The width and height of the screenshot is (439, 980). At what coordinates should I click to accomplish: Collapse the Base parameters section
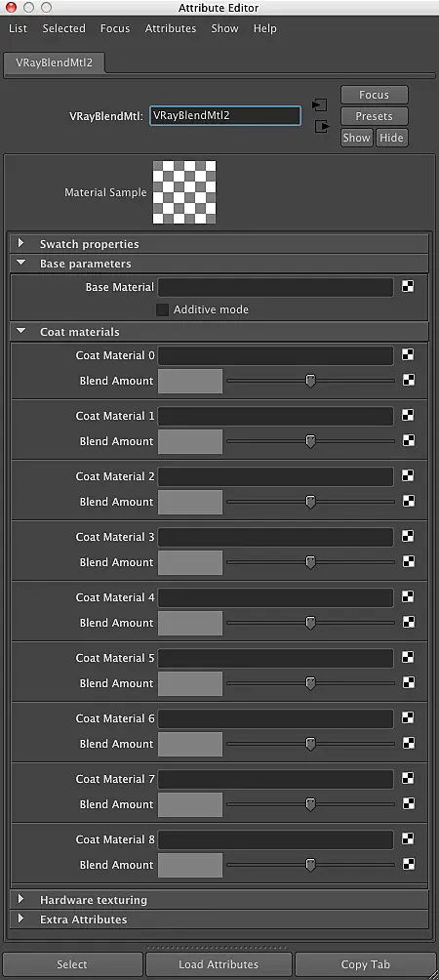(x=21, y=264)
